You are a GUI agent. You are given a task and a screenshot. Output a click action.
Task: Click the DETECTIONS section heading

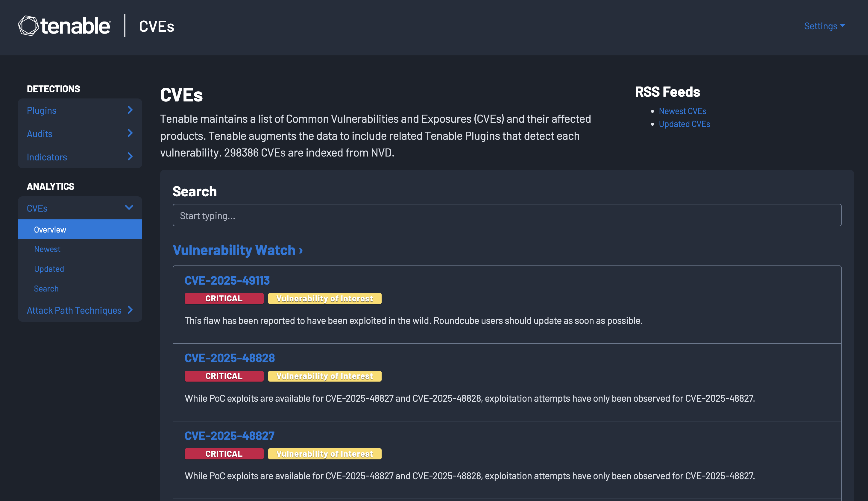(x=53, y=89)
